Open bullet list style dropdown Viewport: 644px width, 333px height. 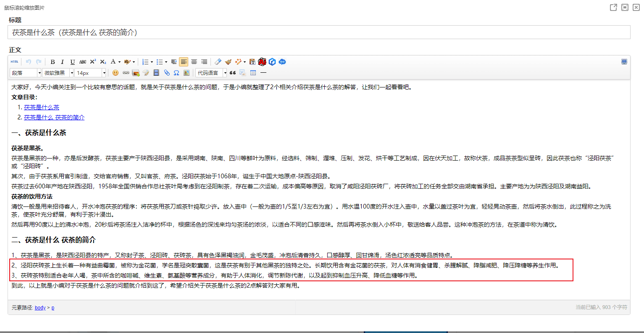click(166, 62)
